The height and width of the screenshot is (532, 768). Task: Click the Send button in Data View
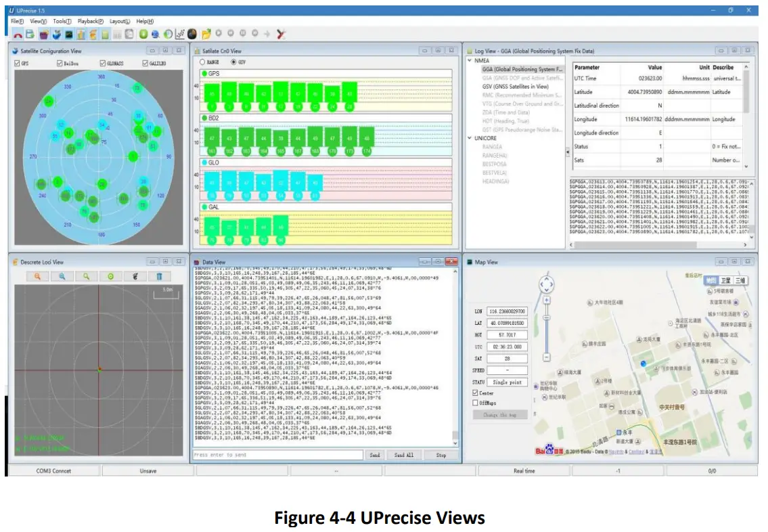375,455
